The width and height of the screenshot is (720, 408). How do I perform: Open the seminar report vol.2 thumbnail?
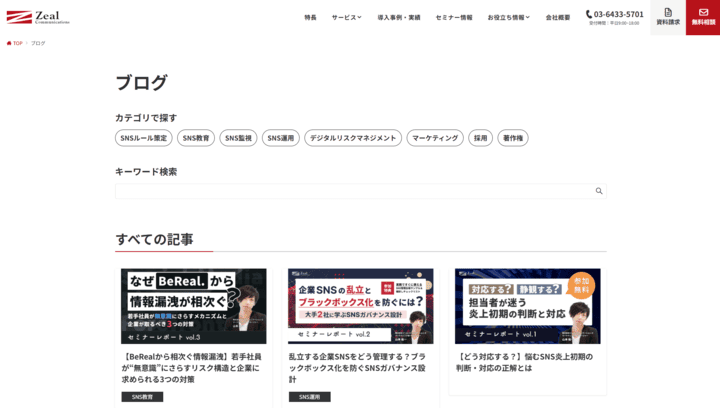360,306
